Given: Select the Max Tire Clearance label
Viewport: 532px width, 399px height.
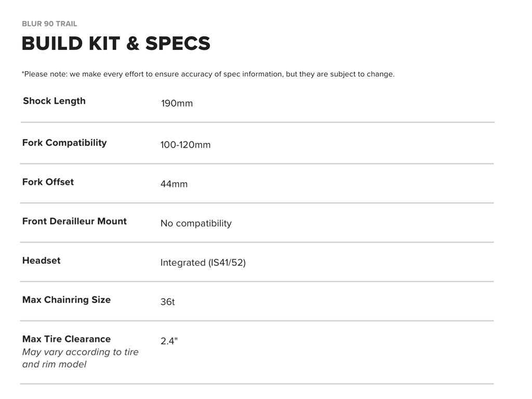Looking at the screenshot, I should tap(66, 339).
